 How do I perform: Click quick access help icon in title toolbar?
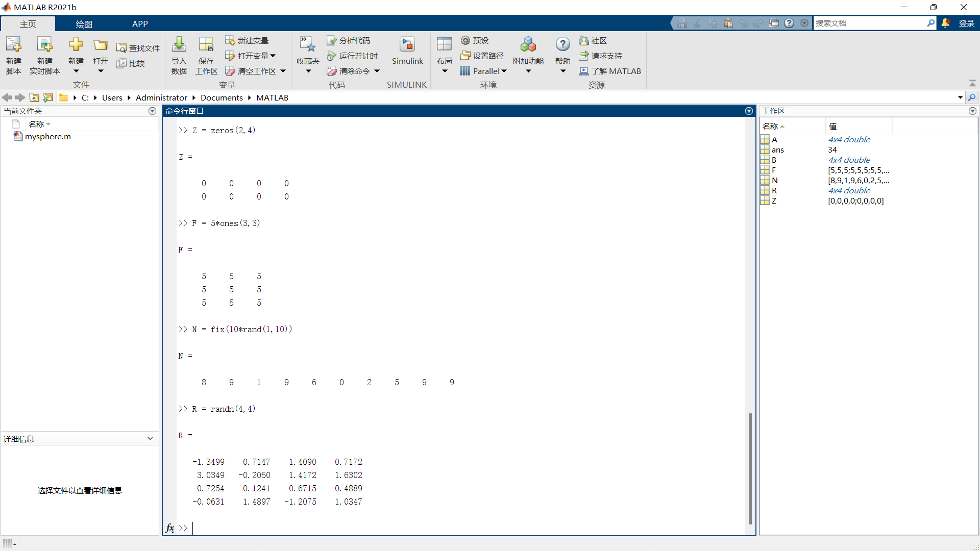tap(789, 23)
